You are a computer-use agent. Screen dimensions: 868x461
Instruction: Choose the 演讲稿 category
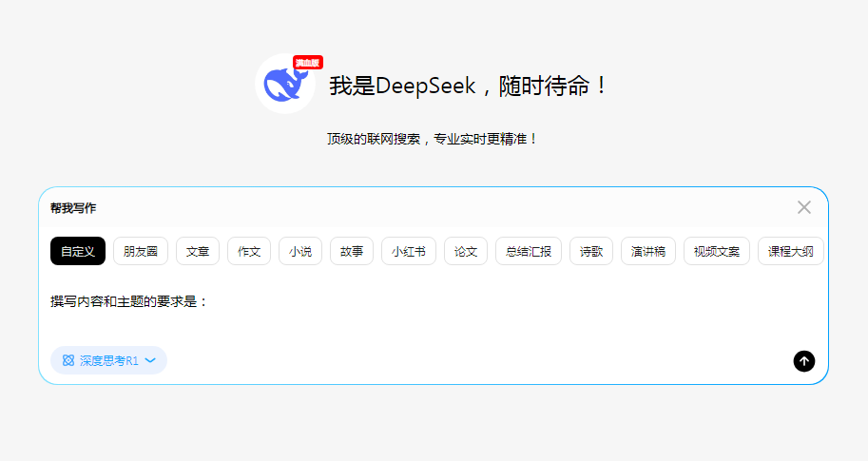pos(648,251)
